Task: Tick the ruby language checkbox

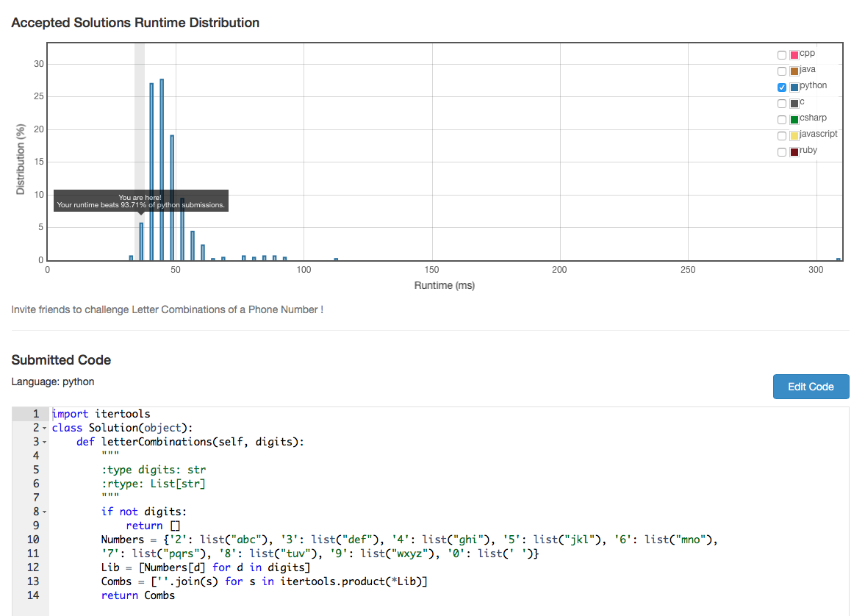Action: [x=781, y=152]
